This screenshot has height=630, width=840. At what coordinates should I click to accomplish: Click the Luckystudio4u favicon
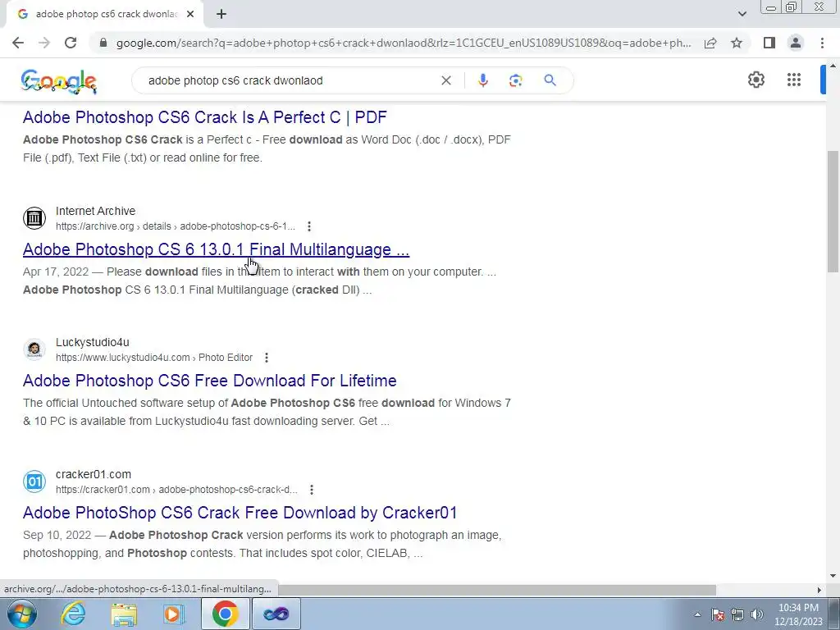34,349
